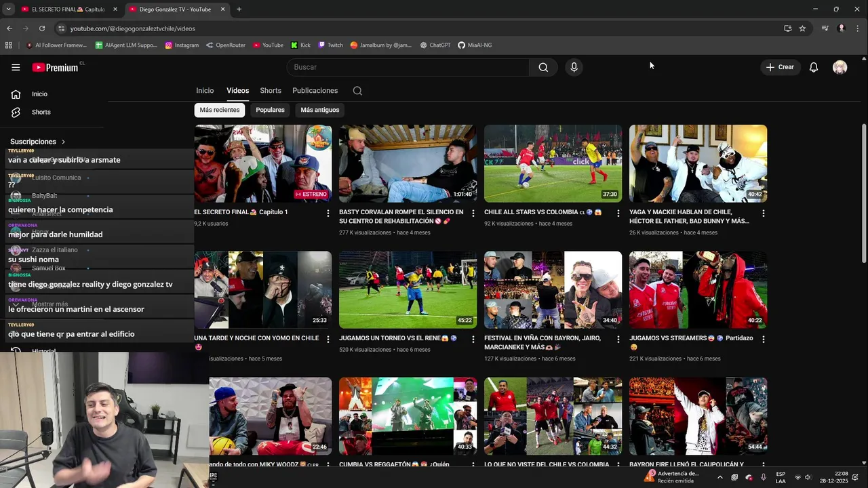This screenshot has height=488, width=868.
Task: Open JUGAMOS UN TORNEO VS EL RENE thumbnail
Action: point(408,290)
